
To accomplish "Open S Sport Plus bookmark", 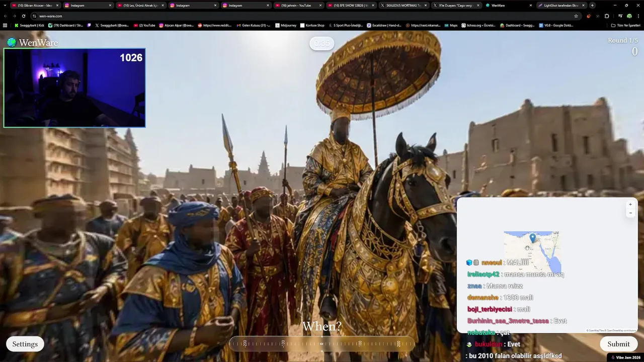I will [x=346, y=25].
